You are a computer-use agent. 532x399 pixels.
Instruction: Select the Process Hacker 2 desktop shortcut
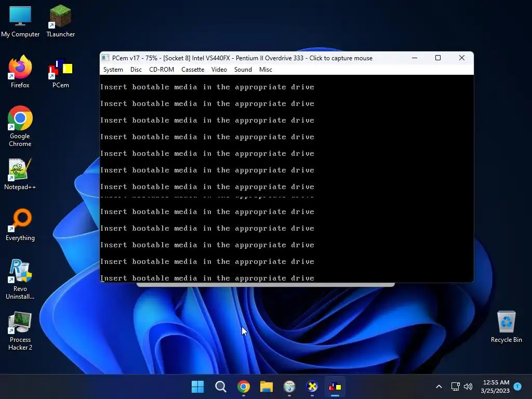click(x=20, y=331)
